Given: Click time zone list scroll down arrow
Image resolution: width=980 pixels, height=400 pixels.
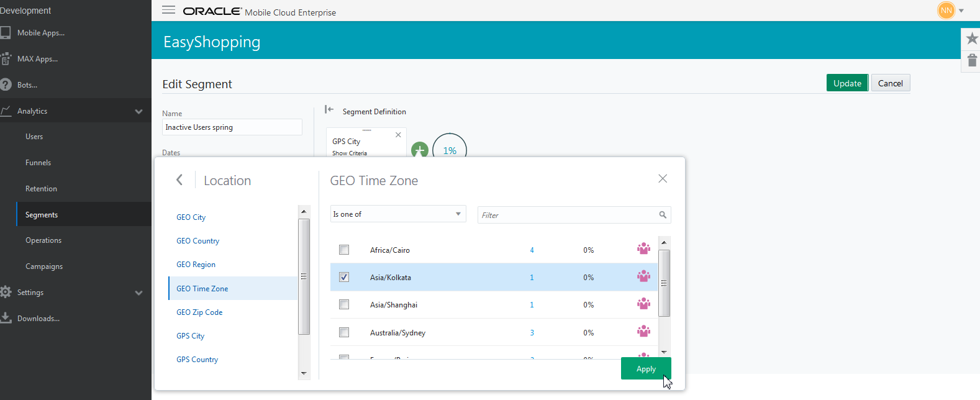Looking at the screenshot, I should click(x=664, y=352).
